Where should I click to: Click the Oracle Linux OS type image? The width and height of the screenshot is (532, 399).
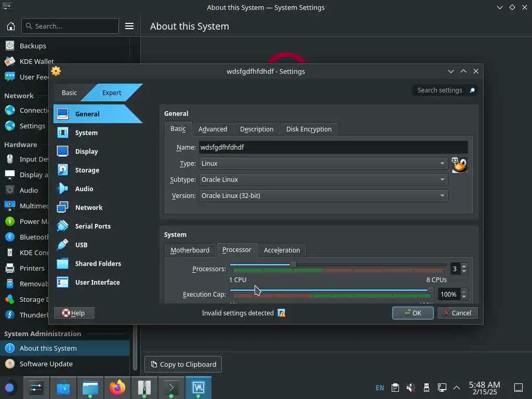[459, 165]
